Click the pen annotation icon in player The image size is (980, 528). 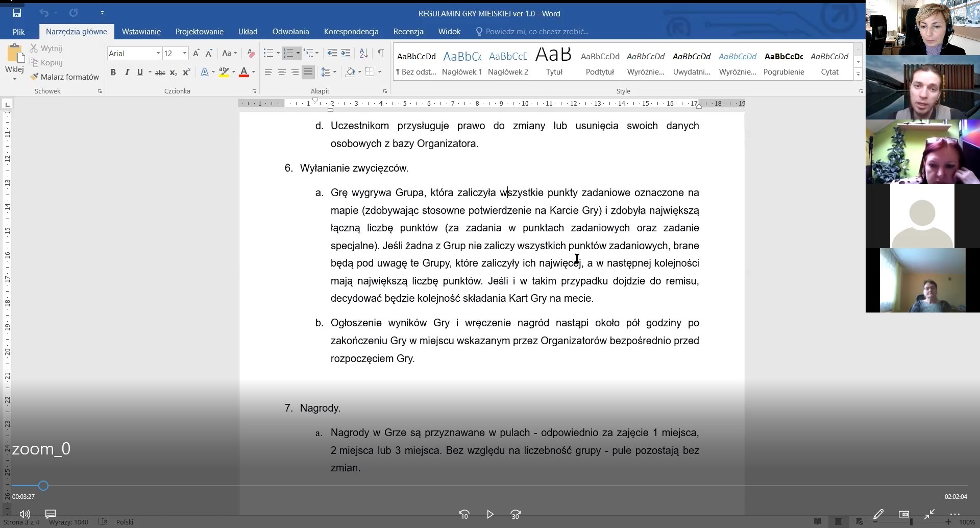pos(878,514)
